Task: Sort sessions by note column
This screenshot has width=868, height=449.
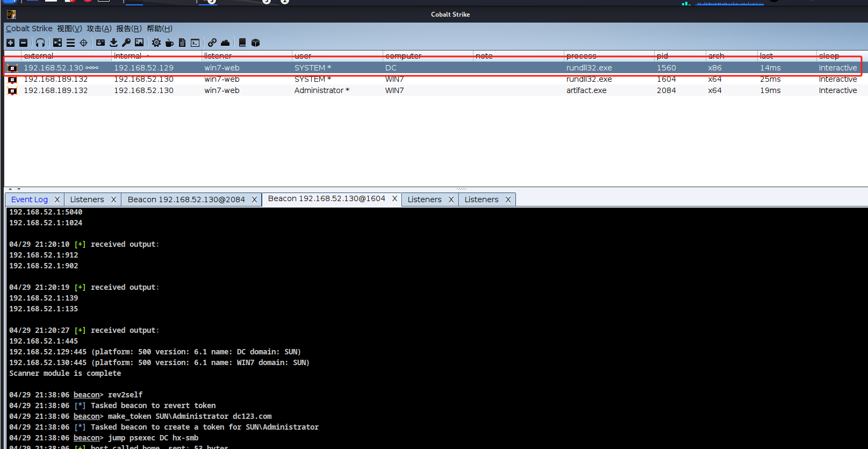Action: click(x=519, y=56)
